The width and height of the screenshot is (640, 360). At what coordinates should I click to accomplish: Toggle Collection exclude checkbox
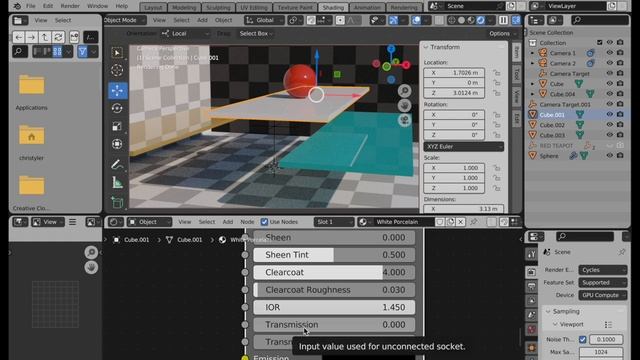[x=600, y=42]
